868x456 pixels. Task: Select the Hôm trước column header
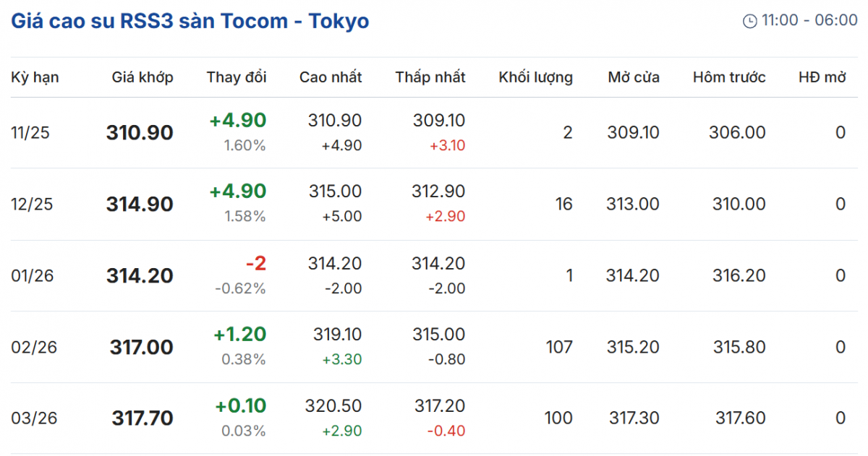pos(729,77)
